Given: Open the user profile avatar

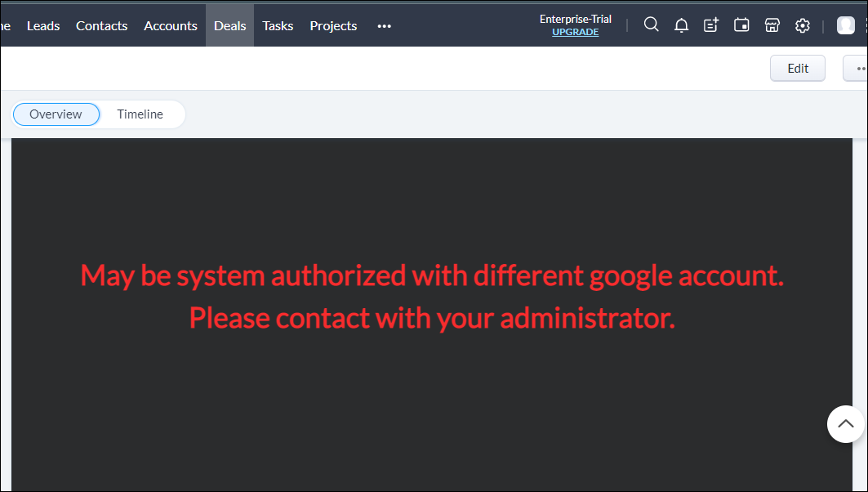Looking at the screenshot, I should pos(845,25).
